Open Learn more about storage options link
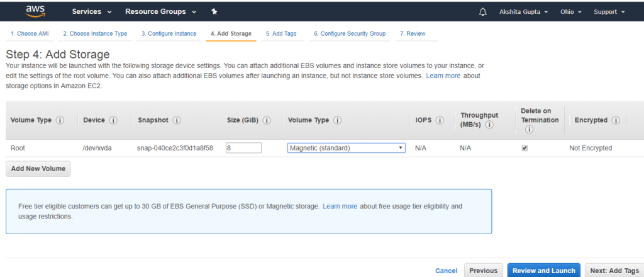Screen dimensions: 644x277 [x=443, y=76]
